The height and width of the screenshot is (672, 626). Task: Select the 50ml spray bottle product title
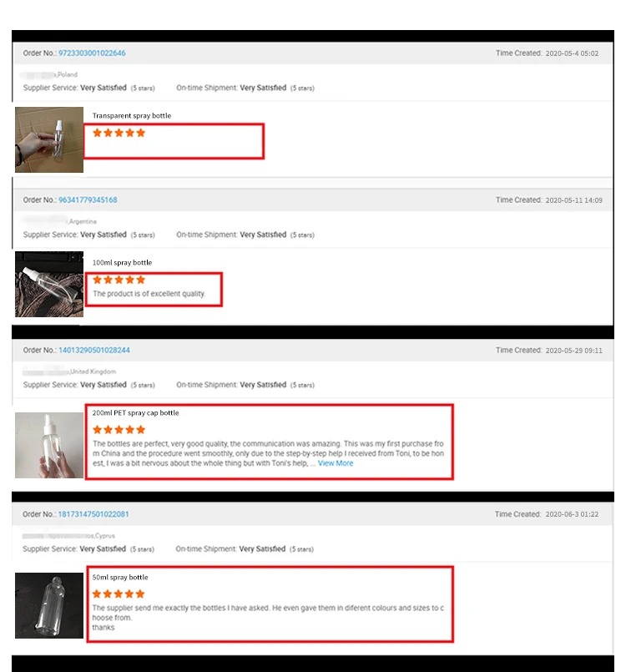tap(120, 578)
